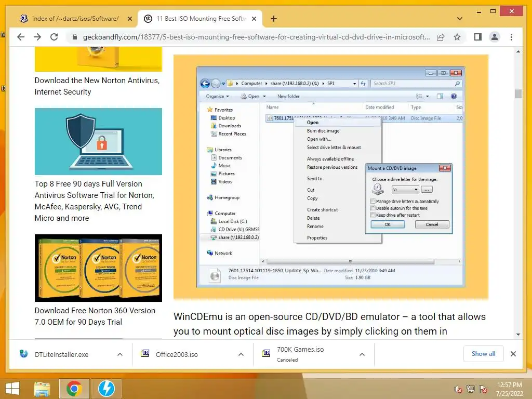Viewport: 532px width, 399px height.
Task: Click the address bar URL
Action: tap(256, 37)
